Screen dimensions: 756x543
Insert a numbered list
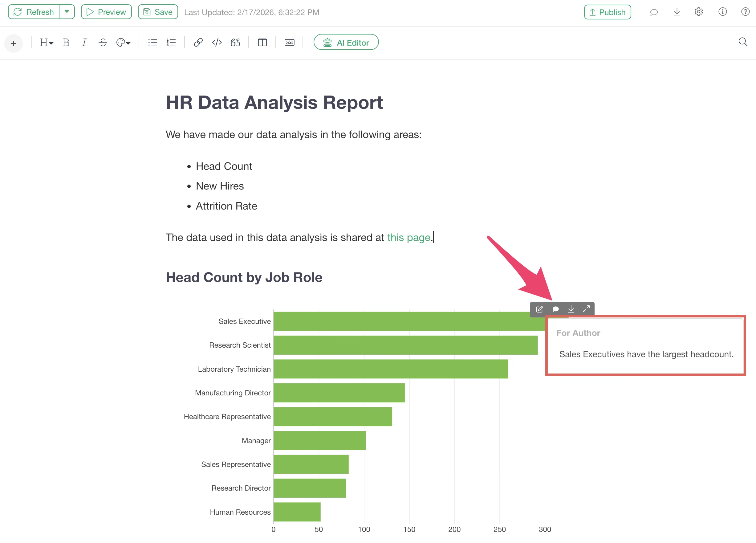click(x=171, y=42)
